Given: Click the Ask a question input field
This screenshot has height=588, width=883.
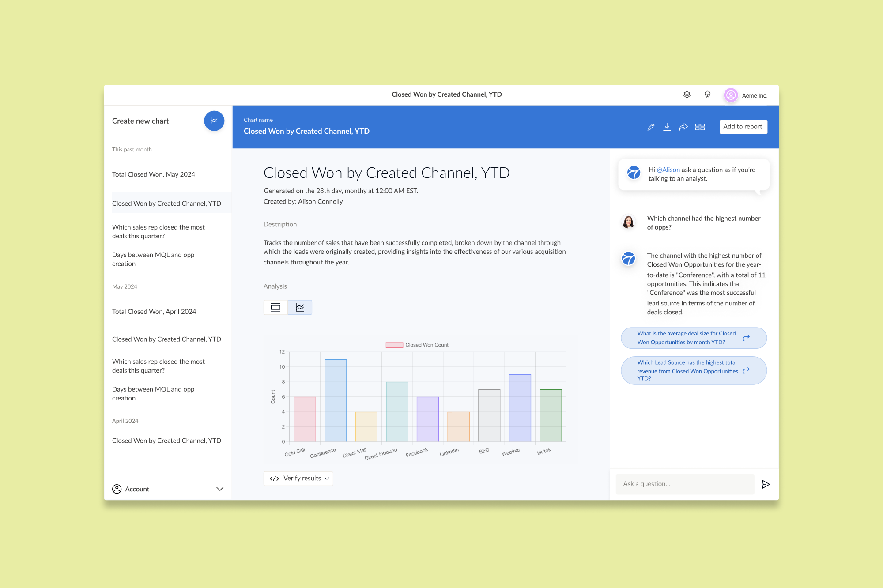Looking at the screenshot, I should click(684, 484).
